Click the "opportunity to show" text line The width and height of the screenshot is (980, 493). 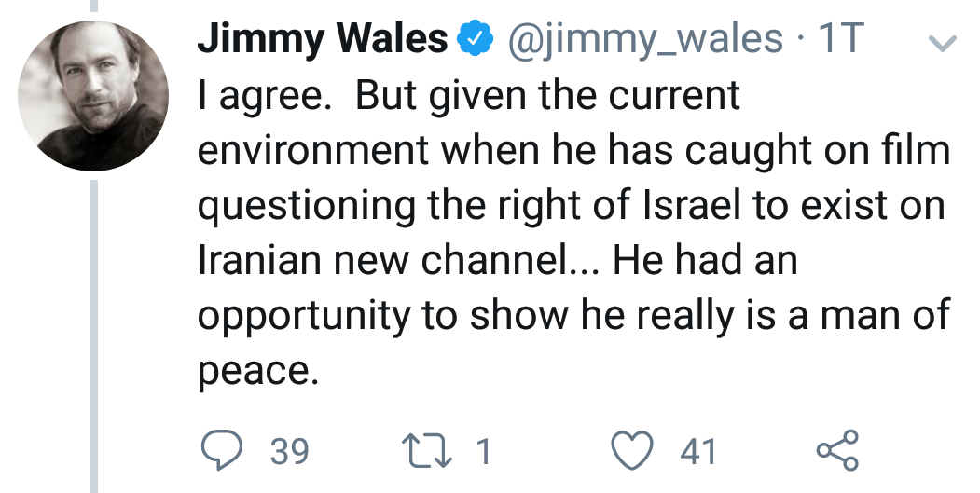(373, 317)
